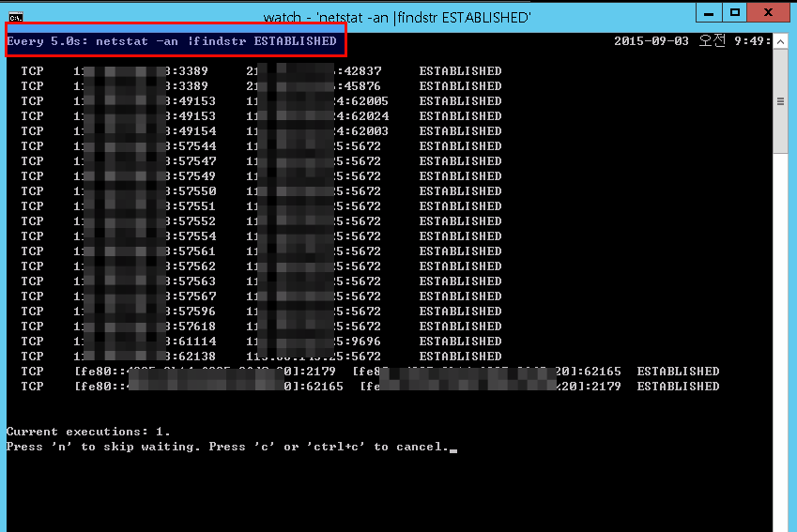
Task: Select remote port '4:62024'
Action: tap(362, 116)
